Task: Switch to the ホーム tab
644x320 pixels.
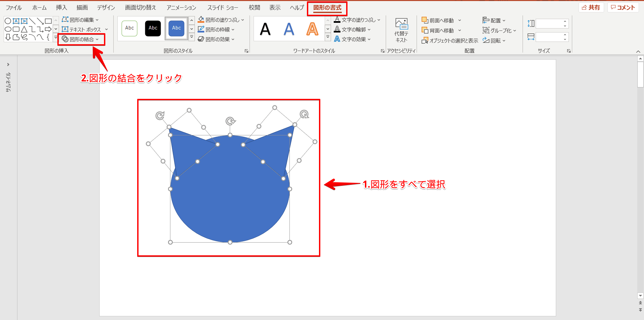Action: (x=39, y=7)
